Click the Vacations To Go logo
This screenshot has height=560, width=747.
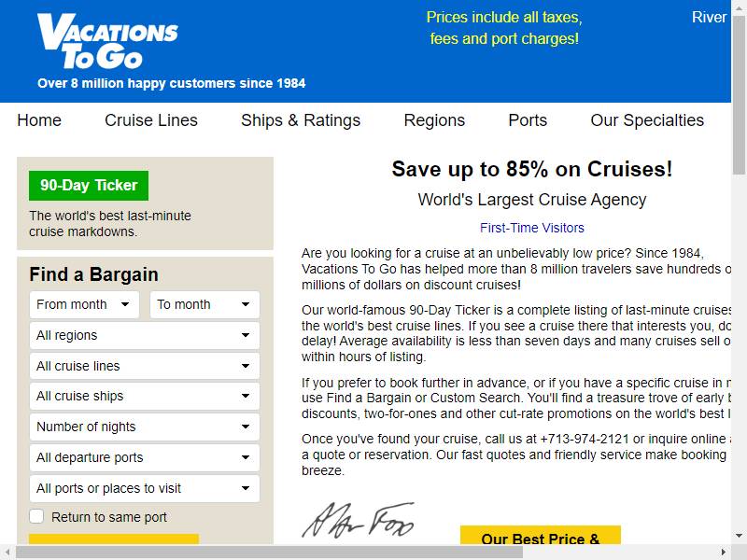[x=107, y=41]
